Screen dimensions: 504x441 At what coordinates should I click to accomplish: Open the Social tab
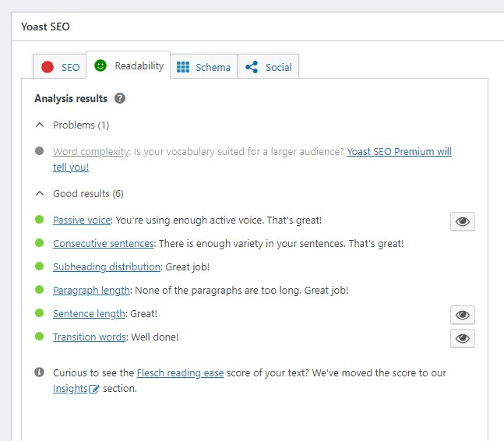[x=268, y=67]
